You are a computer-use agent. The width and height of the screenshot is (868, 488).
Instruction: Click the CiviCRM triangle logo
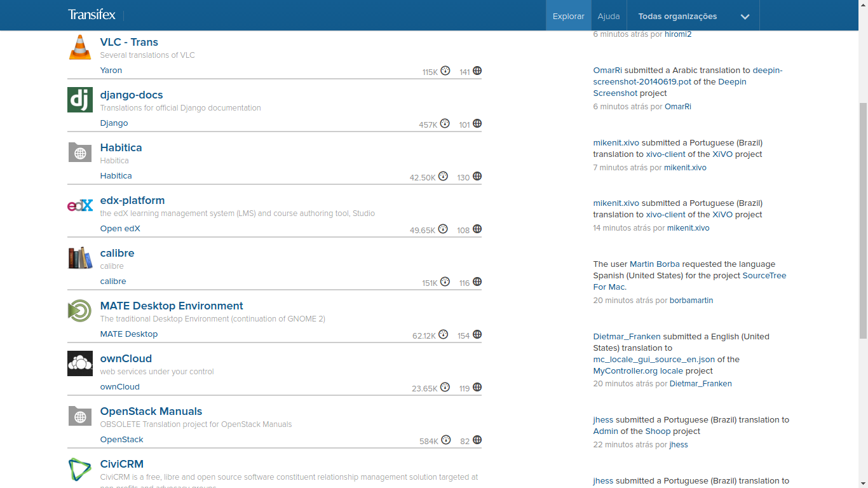coord(80,469)
